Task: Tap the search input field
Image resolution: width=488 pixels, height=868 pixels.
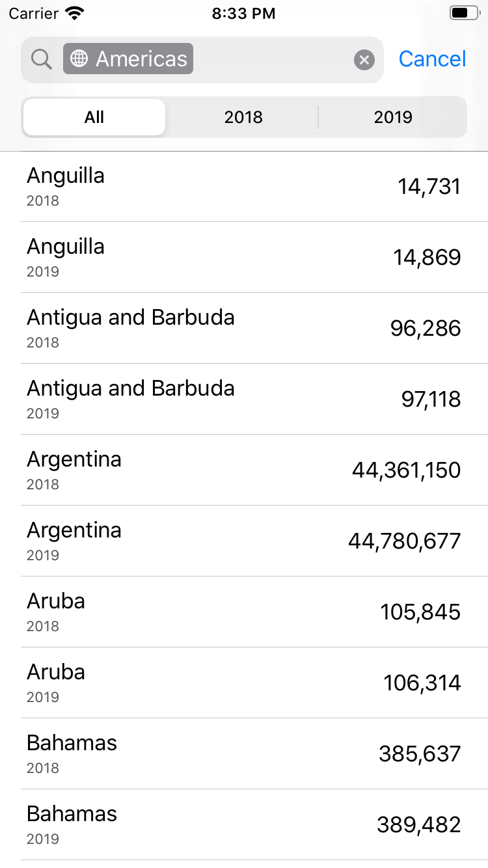Action: [x=273, y=60]
